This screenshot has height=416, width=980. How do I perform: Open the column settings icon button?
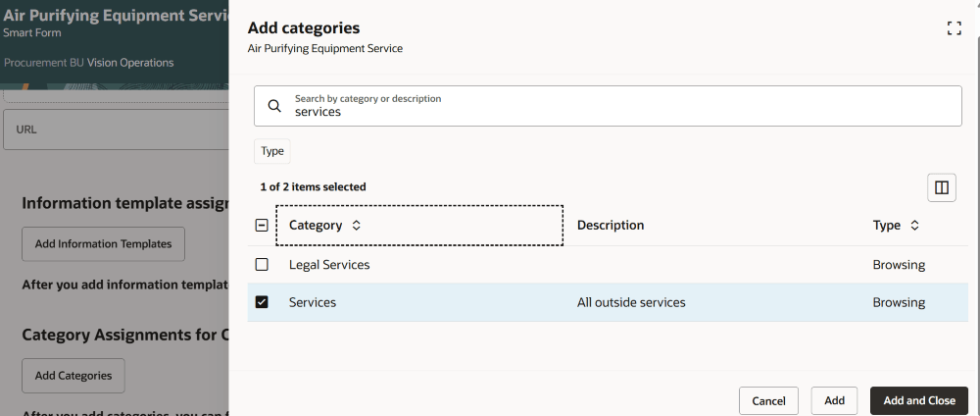coord(941,187)
